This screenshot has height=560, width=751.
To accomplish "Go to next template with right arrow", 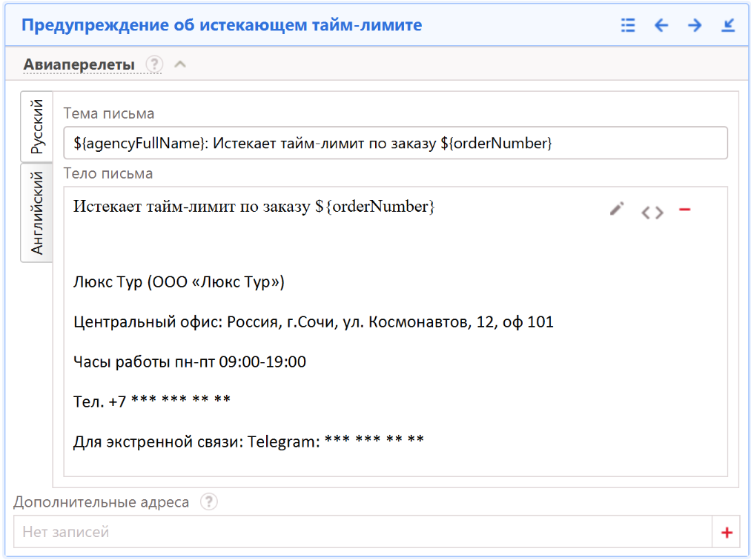I will [695, 25].
